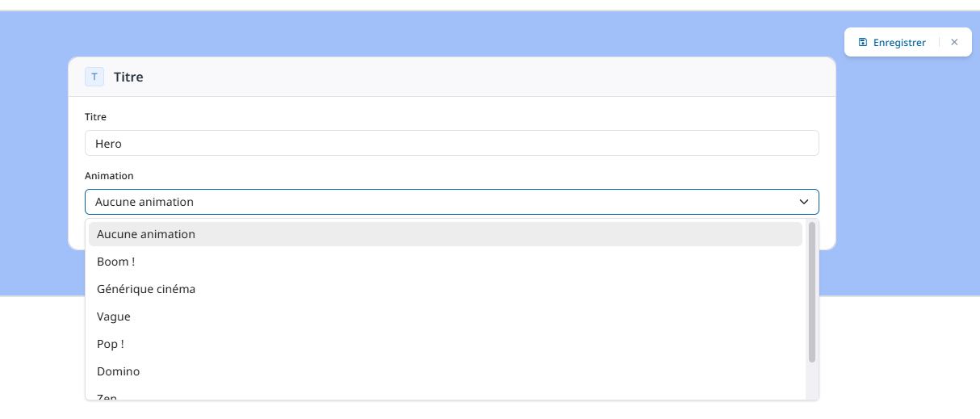Click the dropdown list scrollbar thumb

tap(811, 291)
